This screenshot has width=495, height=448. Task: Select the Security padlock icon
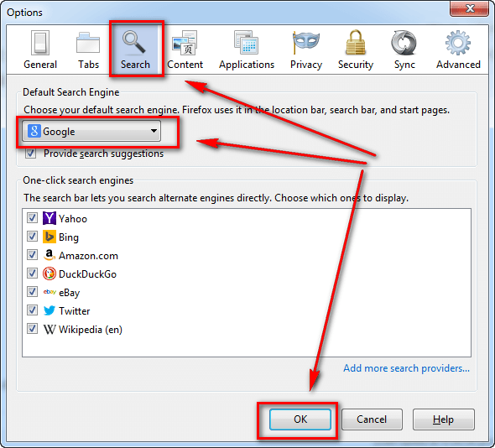[x=356, y=42]
